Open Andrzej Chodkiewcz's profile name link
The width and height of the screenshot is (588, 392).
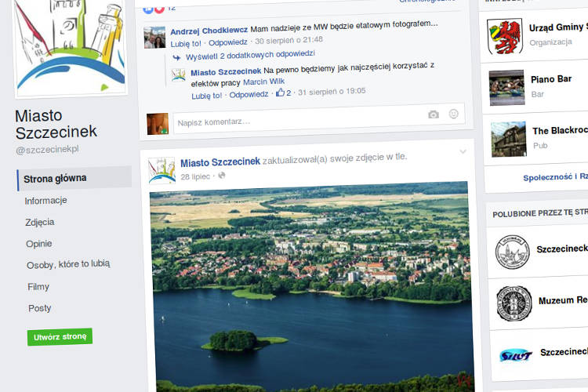(x=209, y=31)
